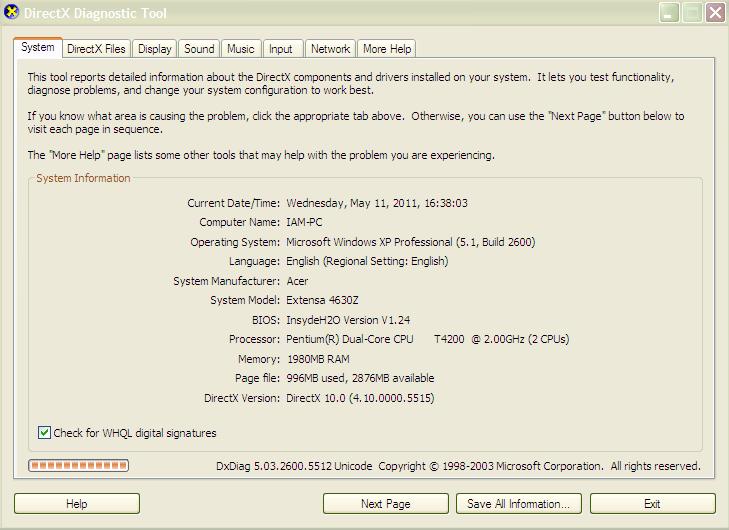The image size is (729, 530).
Task: Click the 'System Model:' label
Action: [x=245, y=300]
